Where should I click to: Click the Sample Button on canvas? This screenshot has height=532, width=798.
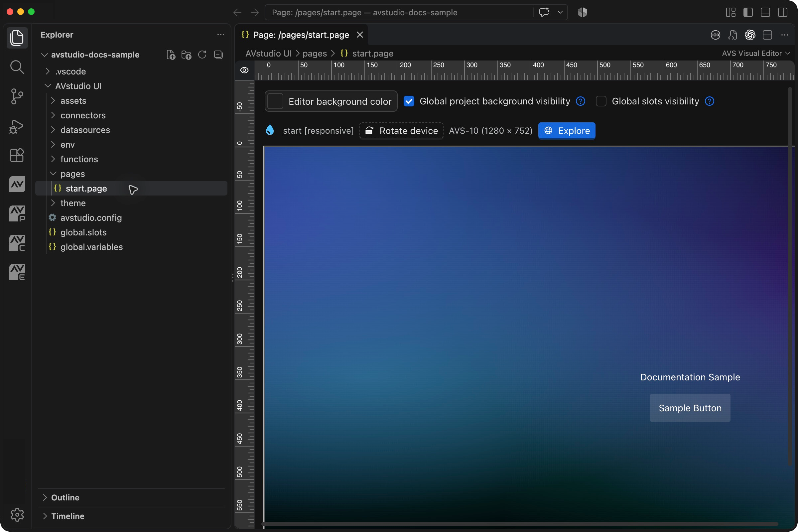pyautogui.click(x=690, y=408)
